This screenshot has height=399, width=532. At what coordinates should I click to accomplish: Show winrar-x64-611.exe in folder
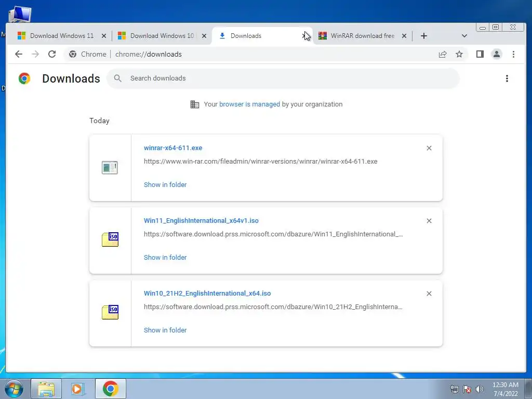coord(165,184)
